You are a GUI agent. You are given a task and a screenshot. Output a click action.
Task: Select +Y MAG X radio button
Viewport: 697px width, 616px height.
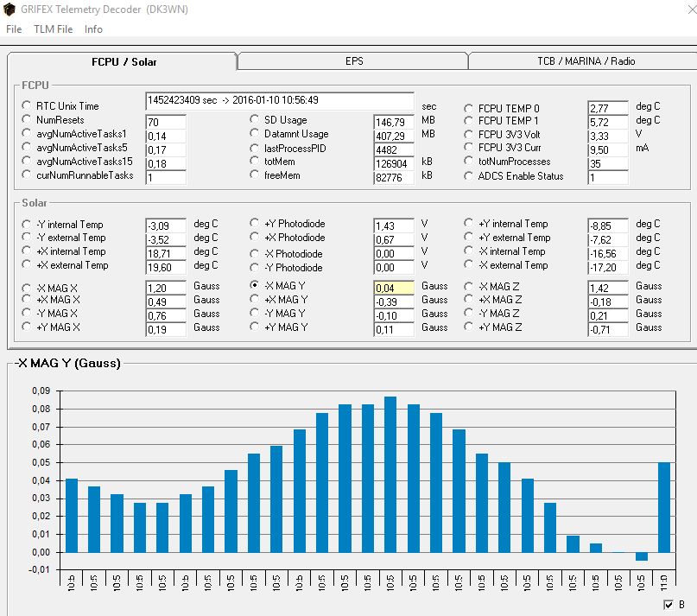tap(26, 327)
